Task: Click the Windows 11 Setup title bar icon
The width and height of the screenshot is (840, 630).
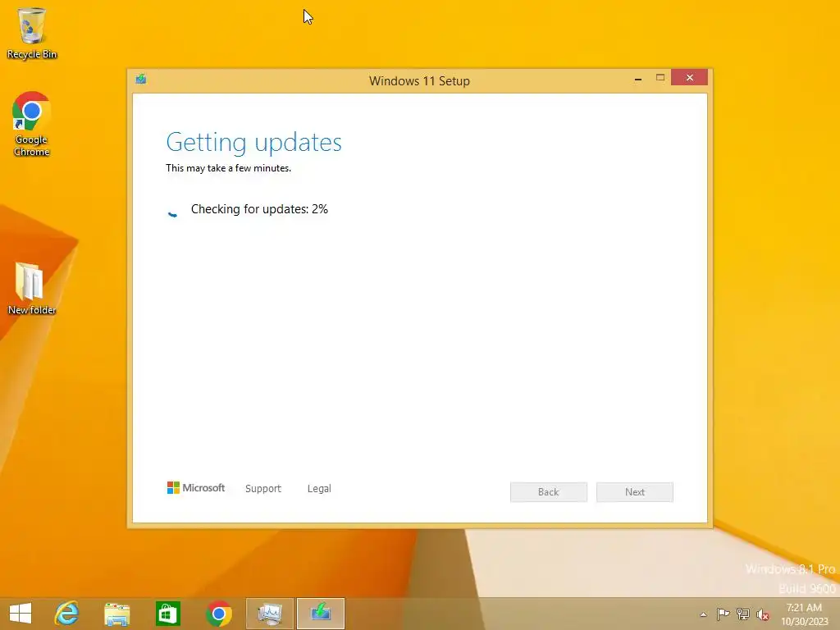Action: tap(141, 80)
